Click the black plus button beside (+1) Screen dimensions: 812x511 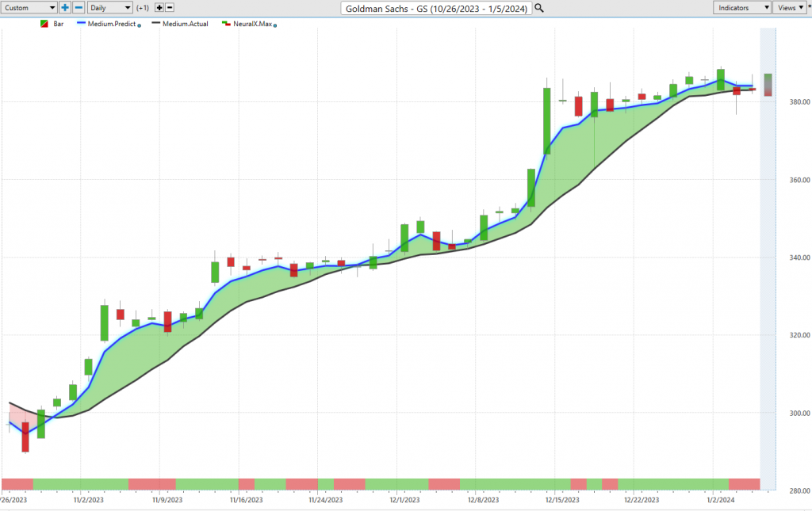click(159, 8)
